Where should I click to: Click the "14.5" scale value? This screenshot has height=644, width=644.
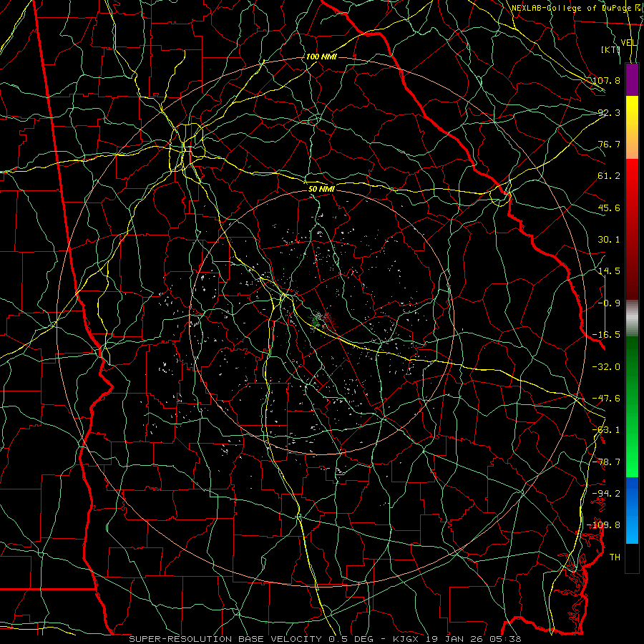coord(609,271)
